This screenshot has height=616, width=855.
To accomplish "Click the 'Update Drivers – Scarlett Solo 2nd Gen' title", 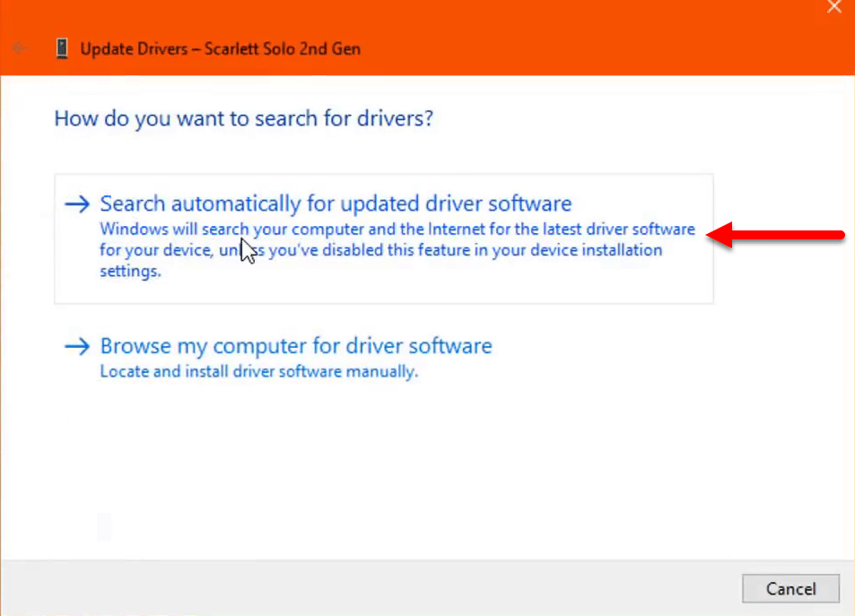I will tap(221, 49).
